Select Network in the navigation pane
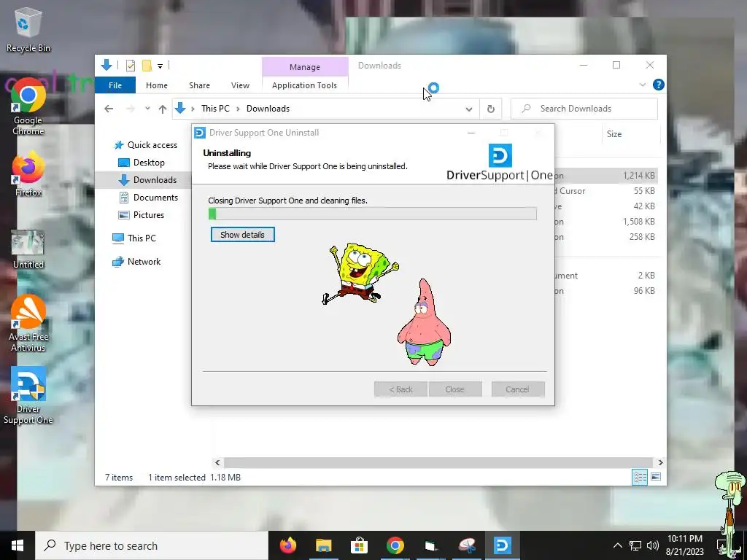 coord(136,262)
